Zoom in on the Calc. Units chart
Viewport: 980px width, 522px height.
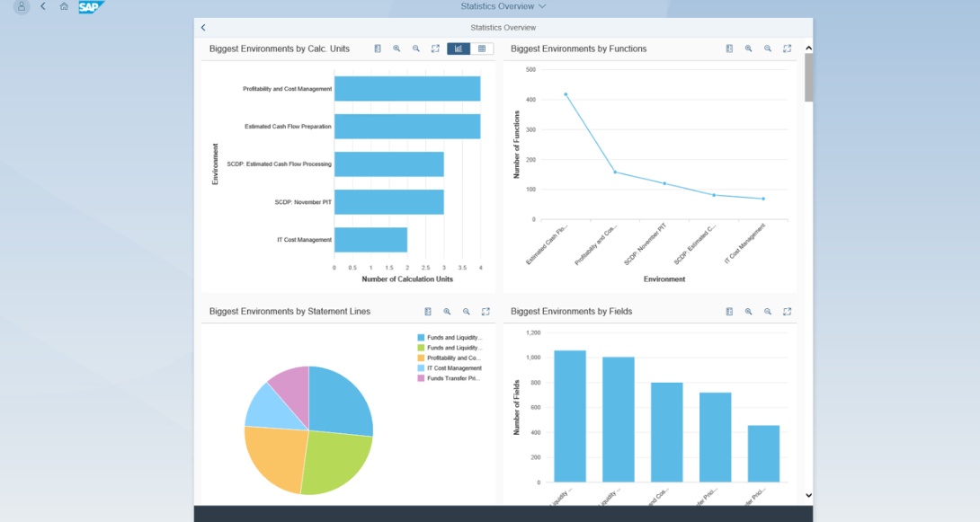(396, 49)
